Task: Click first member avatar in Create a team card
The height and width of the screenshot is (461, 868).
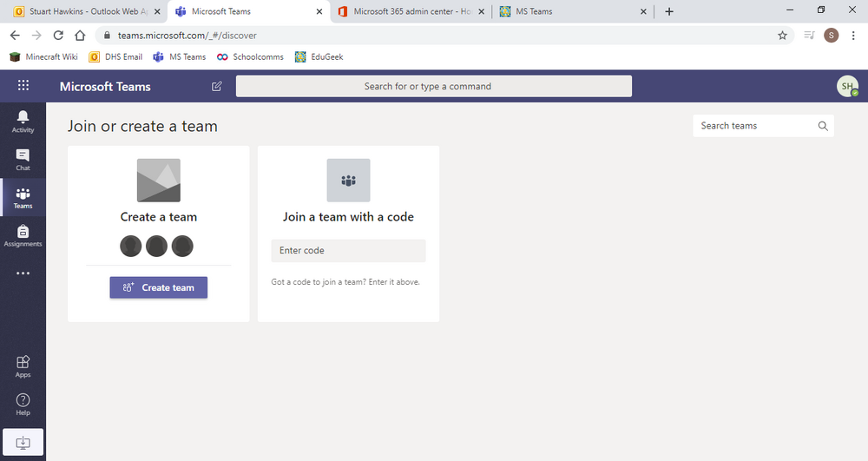Action: click(131, 247)
